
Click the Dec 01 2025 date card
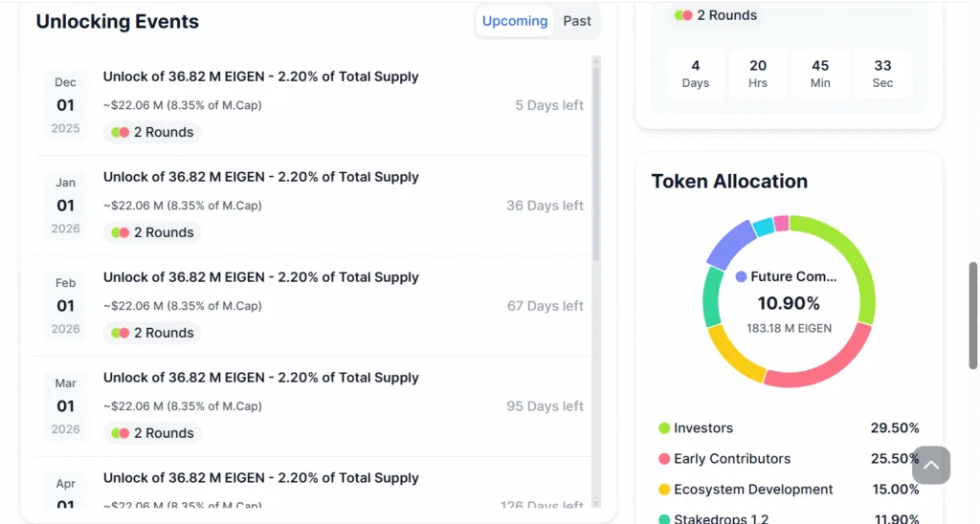click(x=66, y=105)
